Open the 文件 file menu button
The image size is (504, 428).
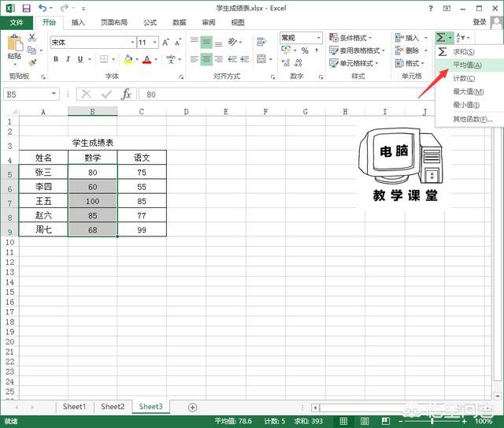tap(16, 23)
